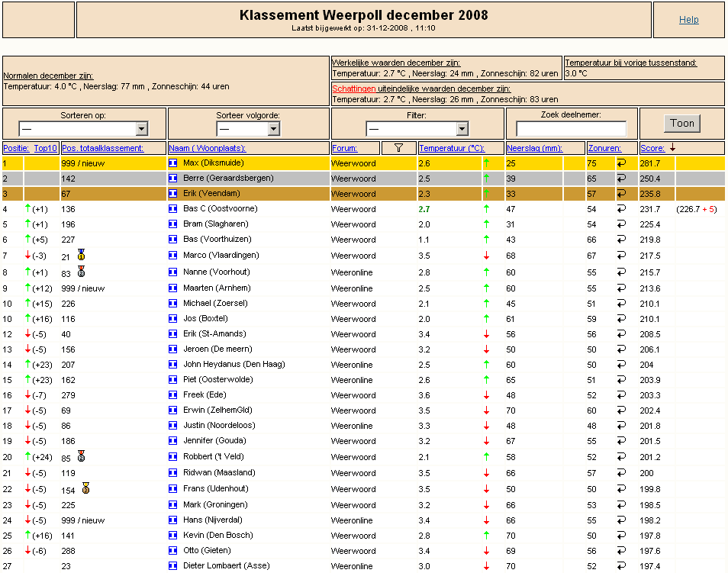Click the funnel filter icon in header
728x573 pixels.
click(398, 148)
